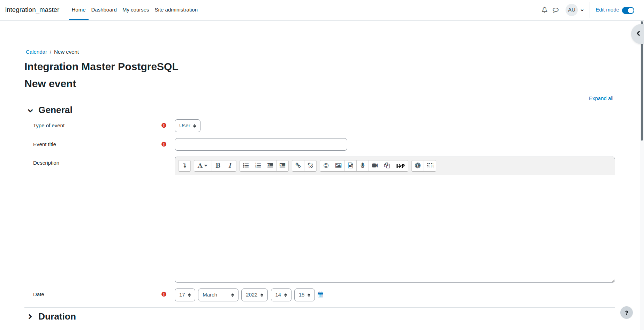Click the Date required indicator
The width and height of the screenshot is (644, 330).
click(164, 294)
